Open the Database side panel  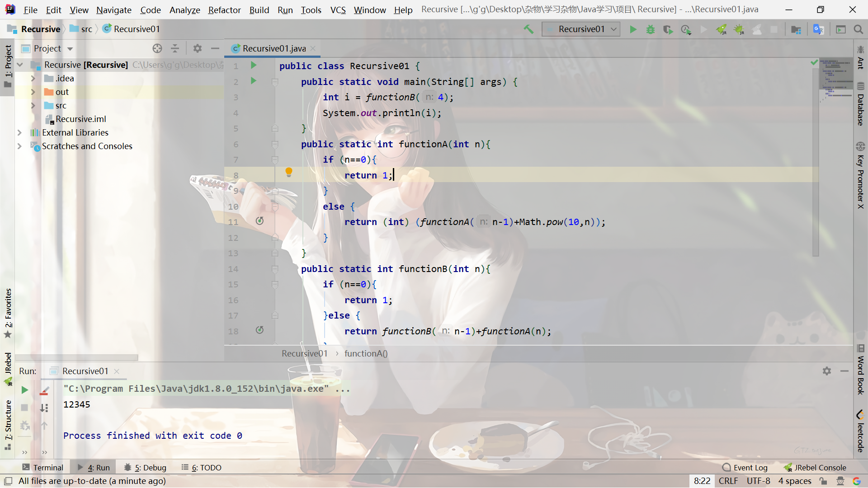[x=860, y=103]
